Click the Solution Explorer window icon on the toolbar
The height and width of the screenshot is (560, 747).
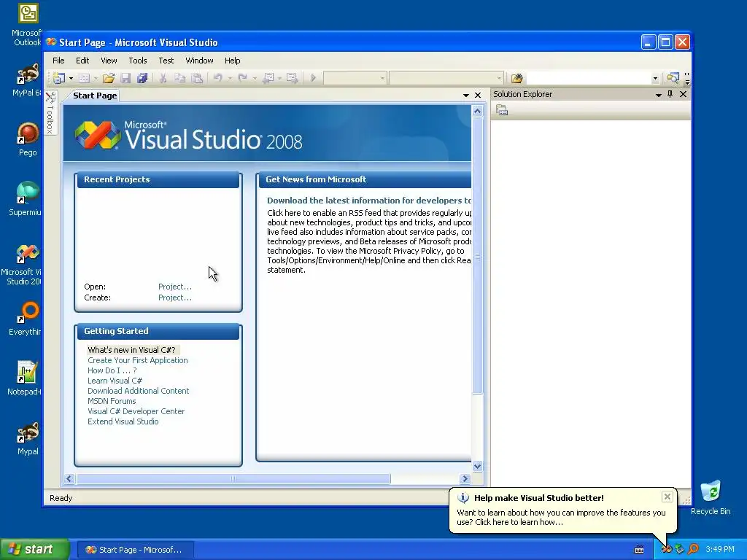pos(673,77)
